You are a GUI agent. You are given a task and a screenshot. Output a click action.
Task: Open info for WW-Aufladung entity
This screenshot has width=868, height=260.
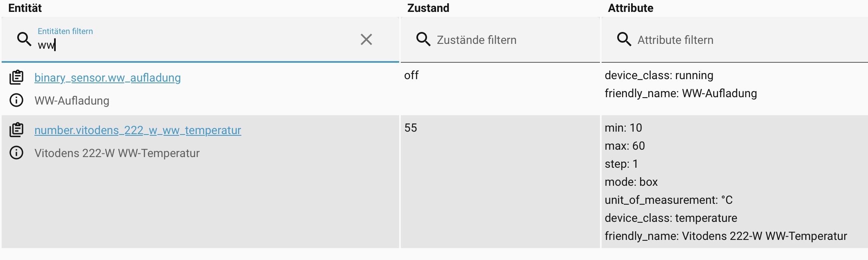[16, 100]
